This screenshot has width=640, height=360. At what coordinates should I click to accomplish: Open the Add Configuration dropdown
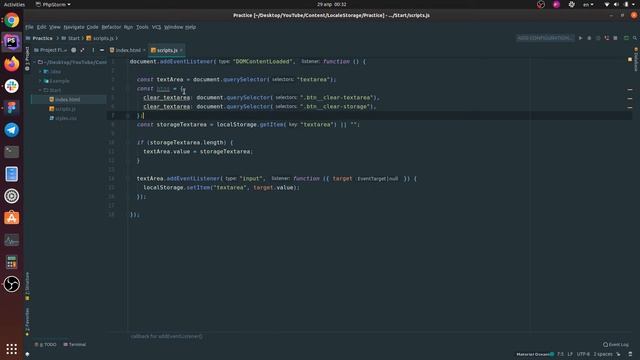click(545, 38)
